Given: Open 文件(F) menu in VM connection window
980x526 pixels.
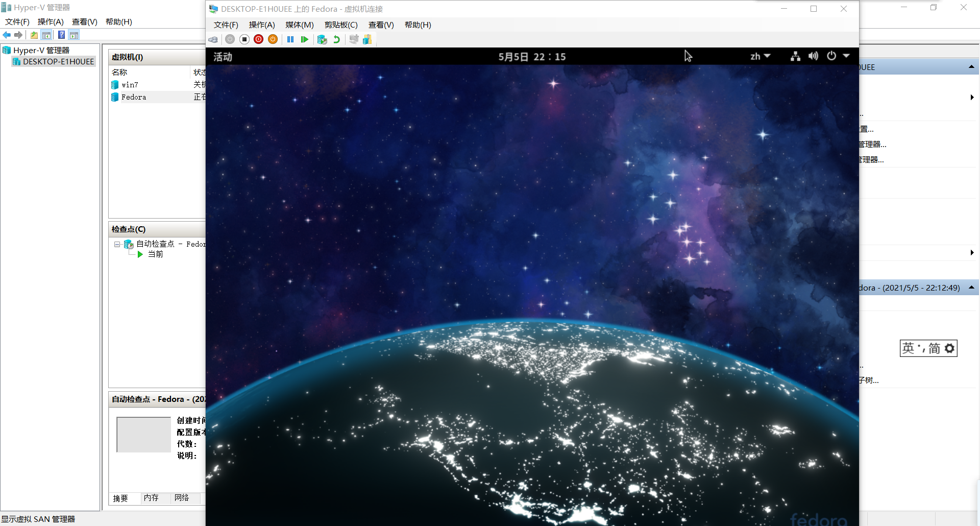Looking at the screenshot, I should [226, 25].
